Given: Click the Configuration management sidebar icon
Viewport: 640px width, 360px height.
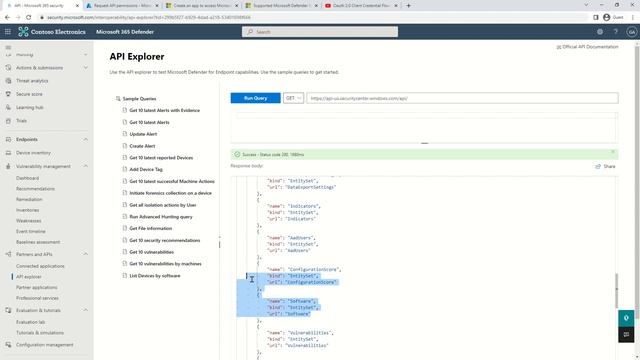Looking at the screenshot, I should pos(8,345).
